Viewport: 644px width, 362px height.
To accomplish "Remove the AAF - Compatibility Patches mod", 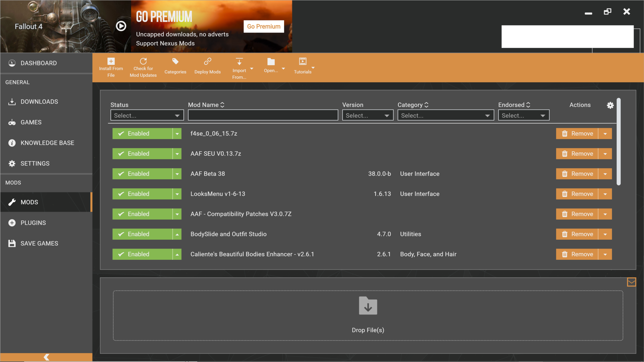I will [x=577, y=214].
